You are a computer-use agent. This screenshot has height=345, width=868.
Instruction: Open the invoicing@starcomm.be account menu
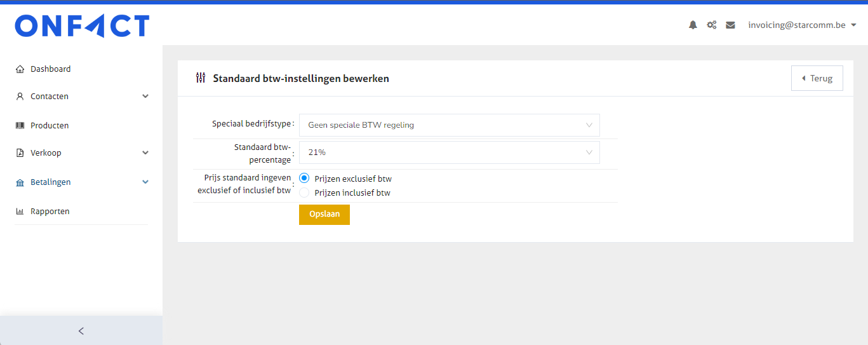pyautogui.click(x=802, y=25)
